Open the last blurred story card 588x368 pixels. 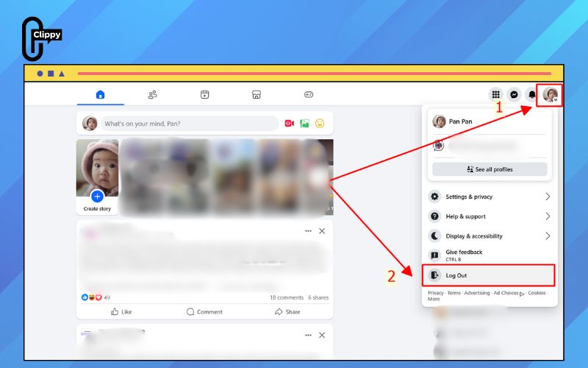tap(318, 177)
